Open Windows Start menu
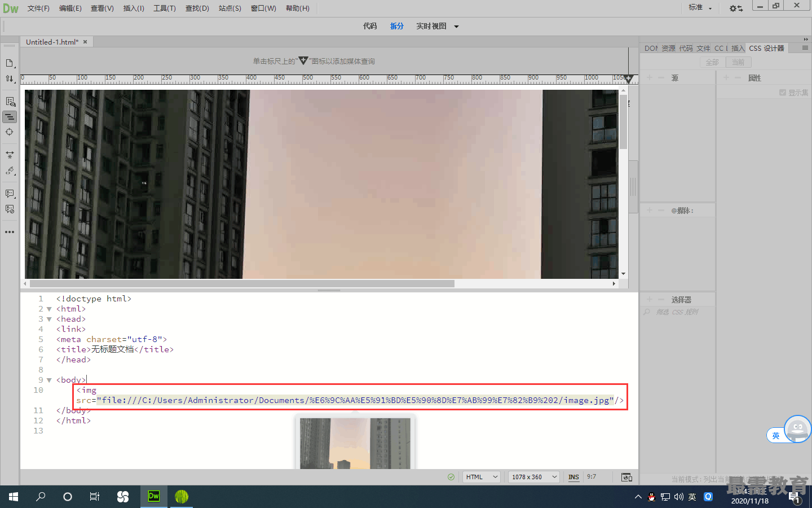Viewport: 812px width, 508px height. [14, 497]
